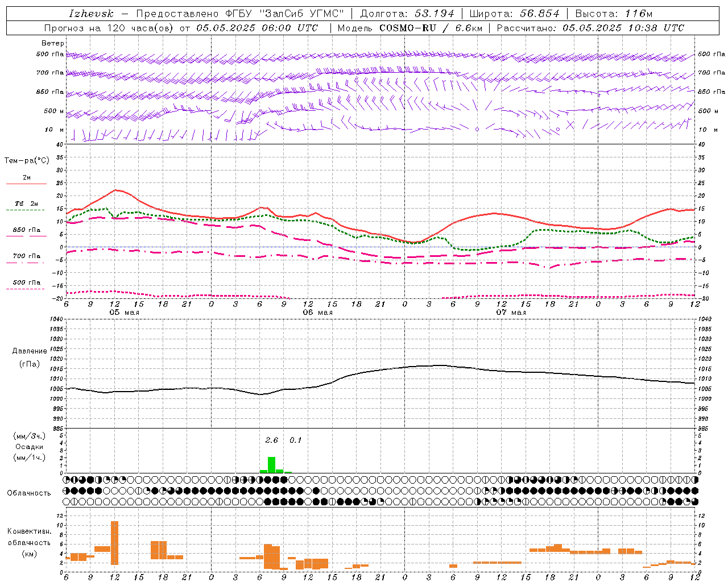Click the "Высота: 116м" elevation text
The image size is (728, 582).
pos(614,14)
